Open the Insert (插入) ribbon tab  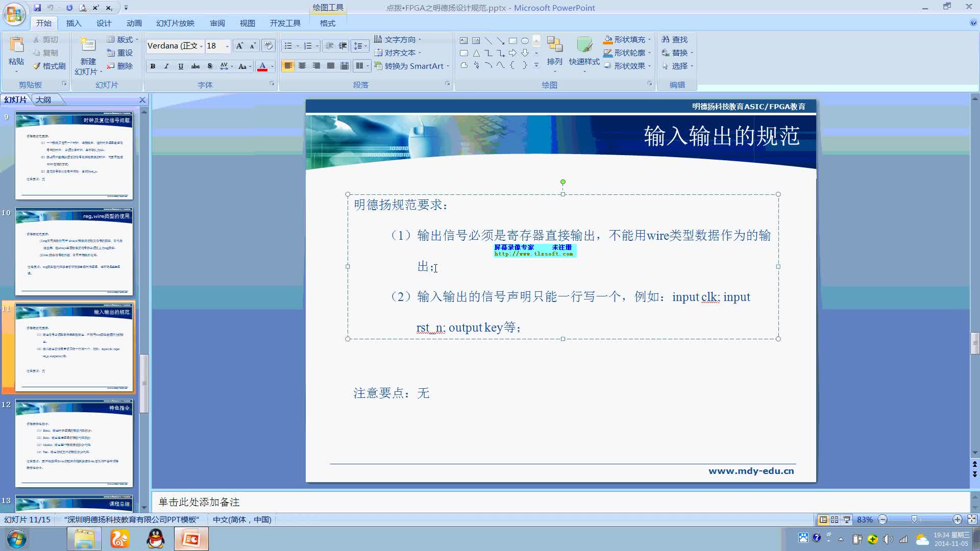click(x=73, y=23)
